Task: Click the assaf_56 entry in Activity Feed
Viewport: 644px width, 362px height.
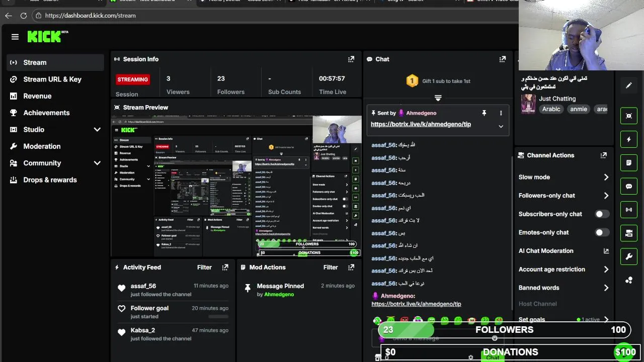Action: pyautogui.click(x=172, y=290)
